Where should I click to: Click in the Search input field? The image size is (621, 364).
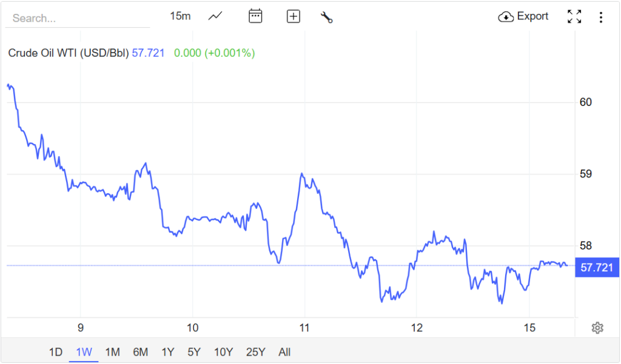point(77,18)
